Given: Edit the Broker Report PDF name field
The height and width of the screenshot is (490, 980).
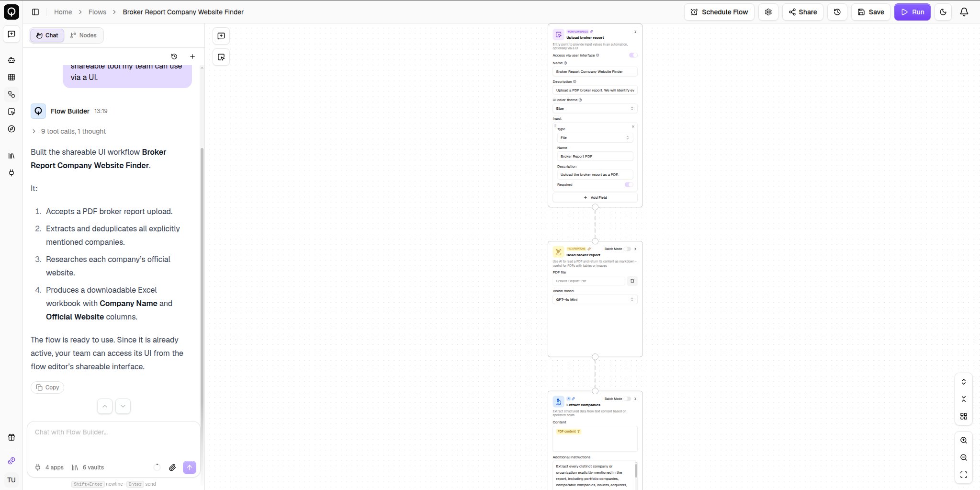Looking at the screenshot, I should tap(595, 156).
